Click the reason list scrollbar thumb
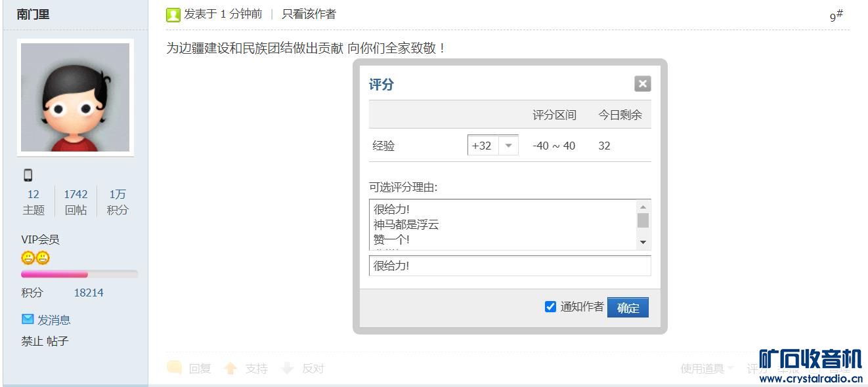This screenshot has height=387, width=868. (x=643, y=220)
